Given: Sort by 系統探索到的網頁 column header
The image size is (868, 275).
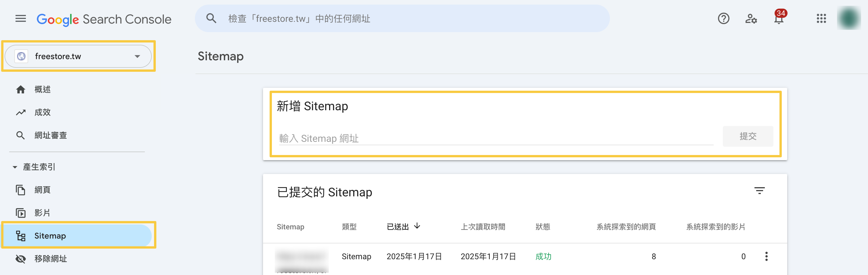Looking at the screenshot, I should [626, 227].
